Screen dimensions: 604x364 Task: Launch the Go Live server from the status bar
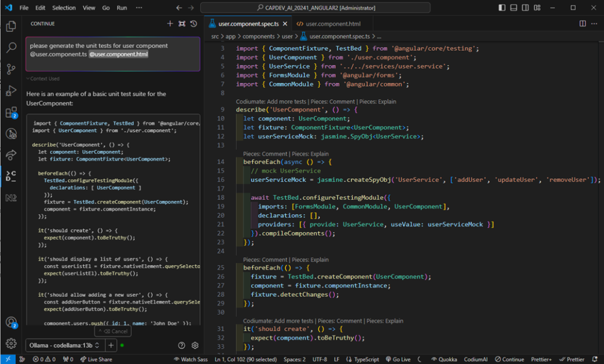(x=399, y=359)
